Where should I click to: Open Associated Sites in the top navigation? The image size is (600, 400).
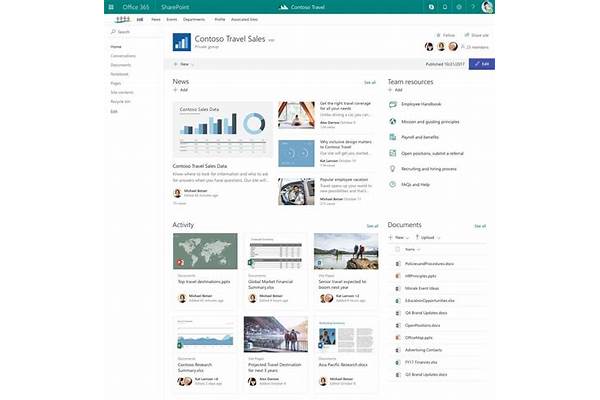pyautogui.click(x=244, y=20)
